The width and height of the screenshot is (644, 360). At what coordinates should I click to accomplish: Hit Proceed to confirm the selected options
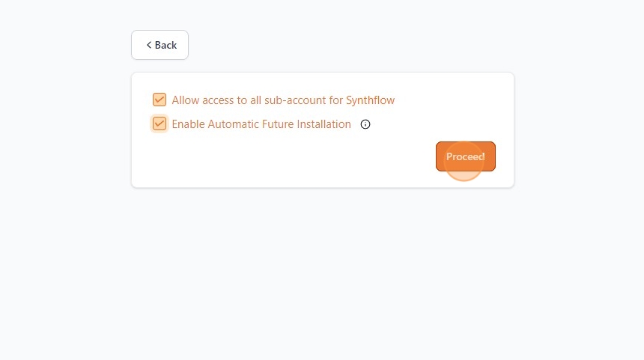coord(465,156)
